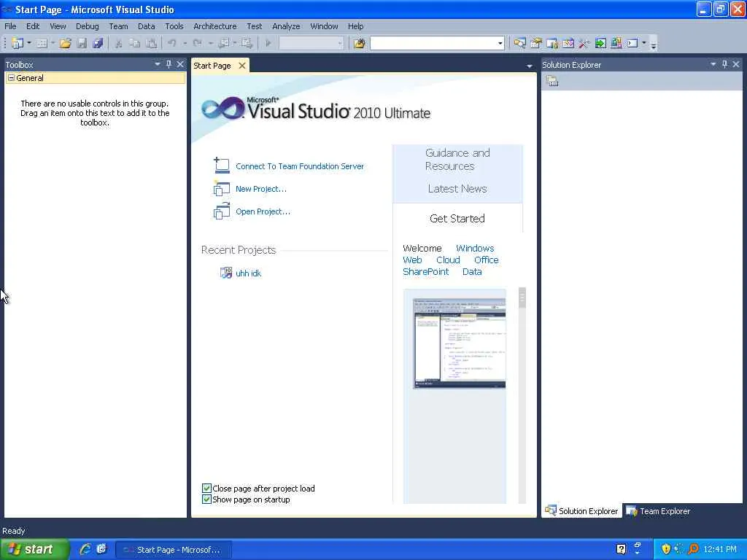Open the Tools menu
The width and height of the screenshot is (747, 560).
tap(174, 26)
